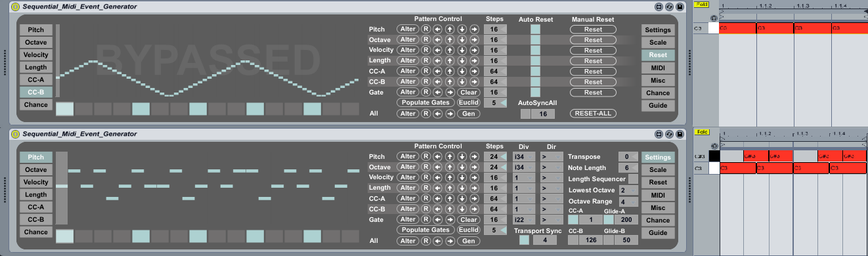
Task: Shift Length pattern right in the second device
Action: coord(475,188)
